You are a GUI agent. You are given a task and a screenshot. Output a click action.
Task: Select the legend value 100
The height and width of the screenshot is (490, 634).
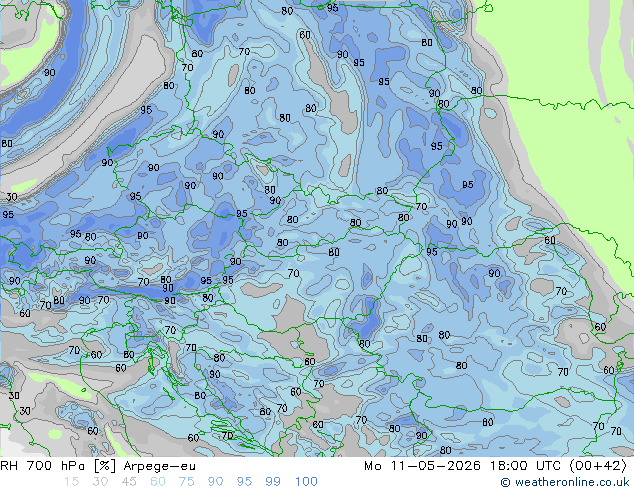306,482
